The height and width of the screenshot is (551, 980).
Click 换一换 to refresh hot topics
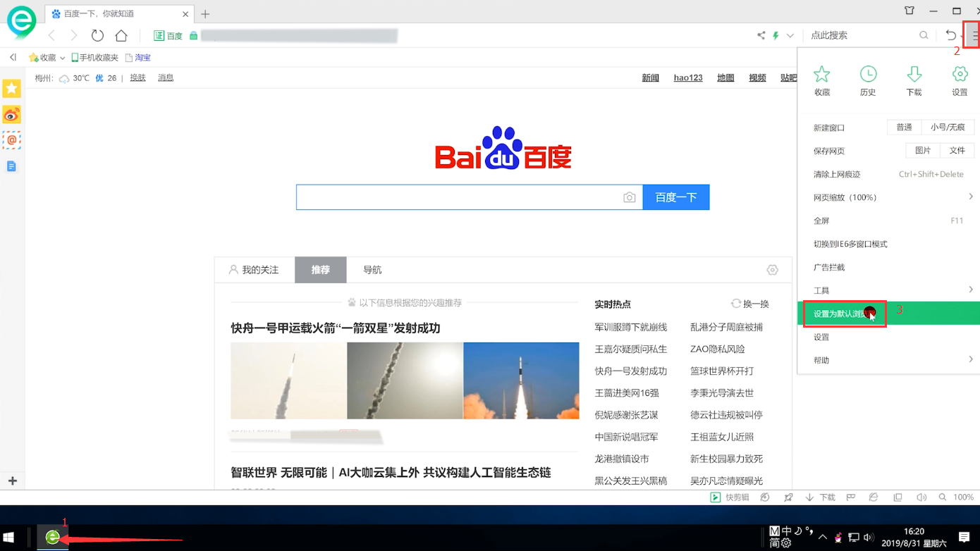click(x=750, y=304)
